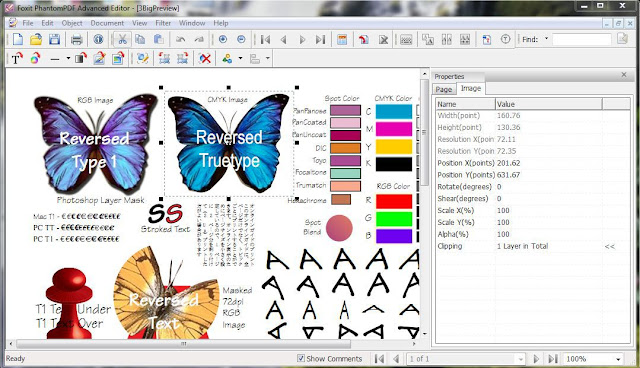640x368 pixels.
Task: Go to next page in status bar
Action: pos(536,359)
